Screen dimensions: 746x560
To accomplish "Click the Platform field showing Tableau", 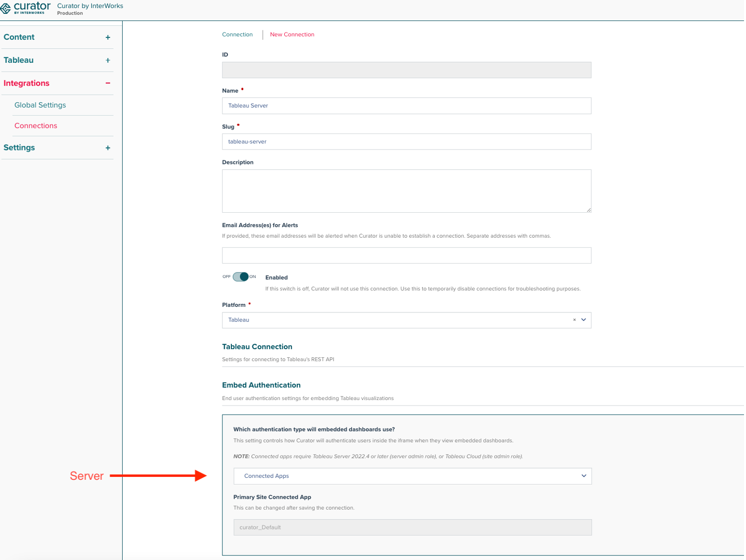I will 406,320.
